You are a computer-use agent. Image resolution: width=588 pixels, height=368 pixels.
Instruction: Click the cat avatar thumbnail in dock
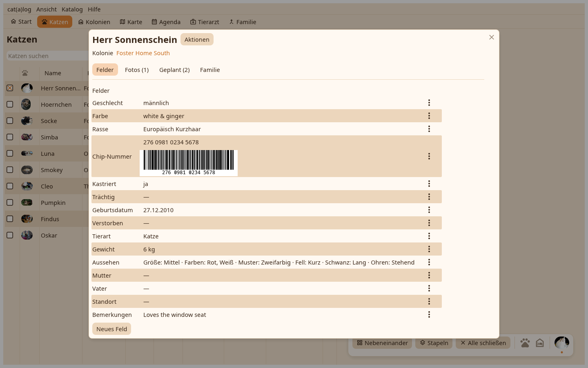coord(562,343)
